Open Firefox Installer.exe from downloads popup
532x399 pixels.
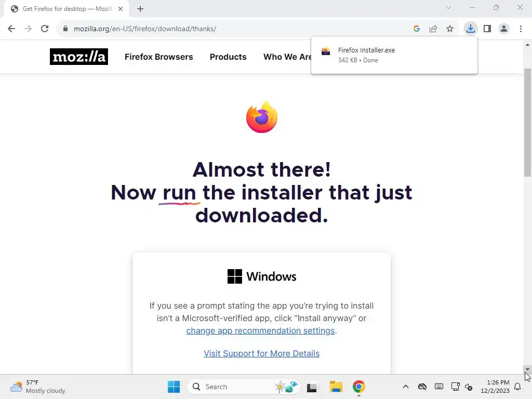point(394,55)
